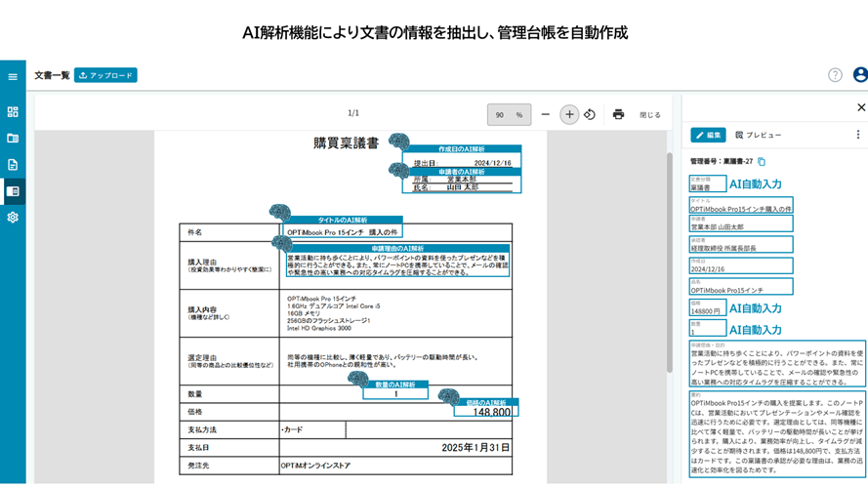Switch to the プレビュー tab

pyautogui.click(x=758, y=135)
